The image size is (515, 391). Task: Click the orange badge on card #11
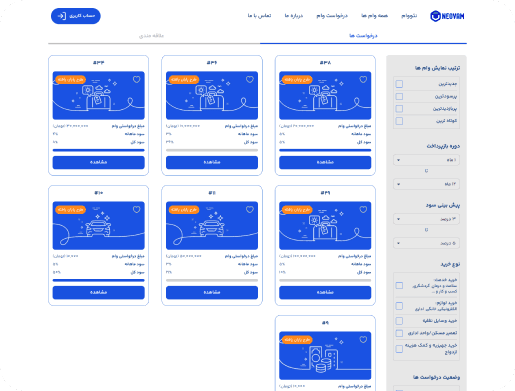tap(184, 210)
